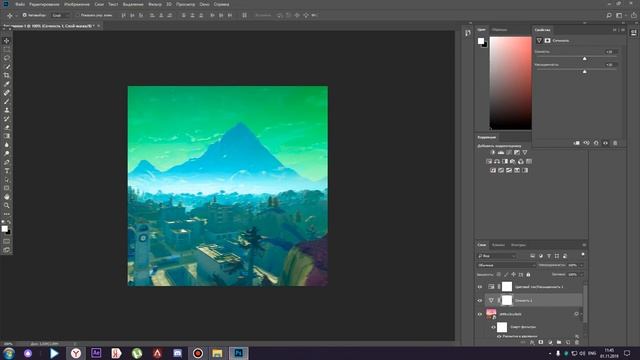Open the search icon in options bar

tap(609, 15)
